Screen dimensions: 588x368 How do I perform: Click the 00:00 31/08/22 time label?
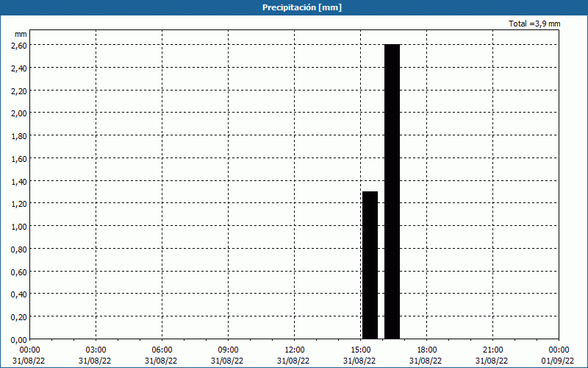tap(29, 355)
